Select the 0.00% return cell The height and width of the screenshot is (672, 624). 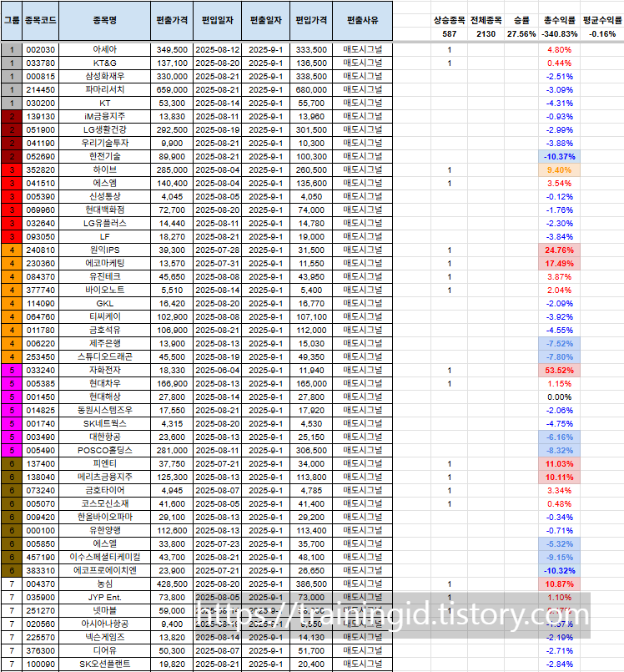click(559, 397)
